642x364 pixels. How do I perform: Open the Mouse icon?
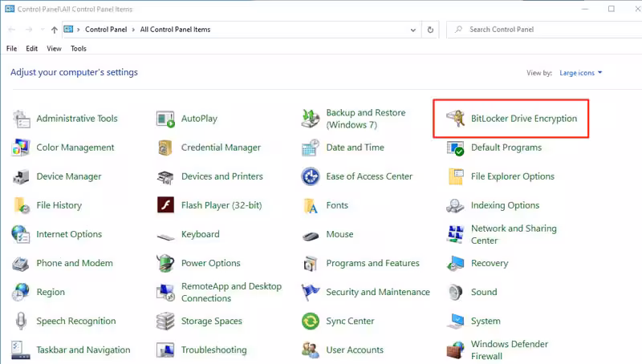pyautogui.click(x=311, y=236)
